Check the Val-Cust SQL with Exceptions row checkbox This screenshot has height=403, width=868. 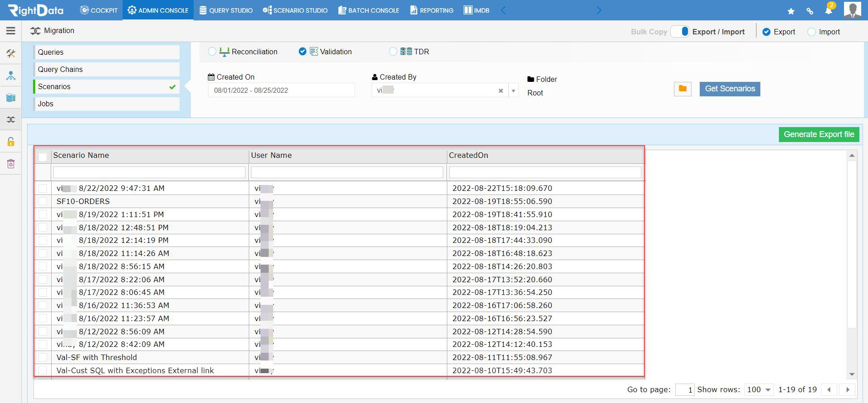(x=43, y=370)
